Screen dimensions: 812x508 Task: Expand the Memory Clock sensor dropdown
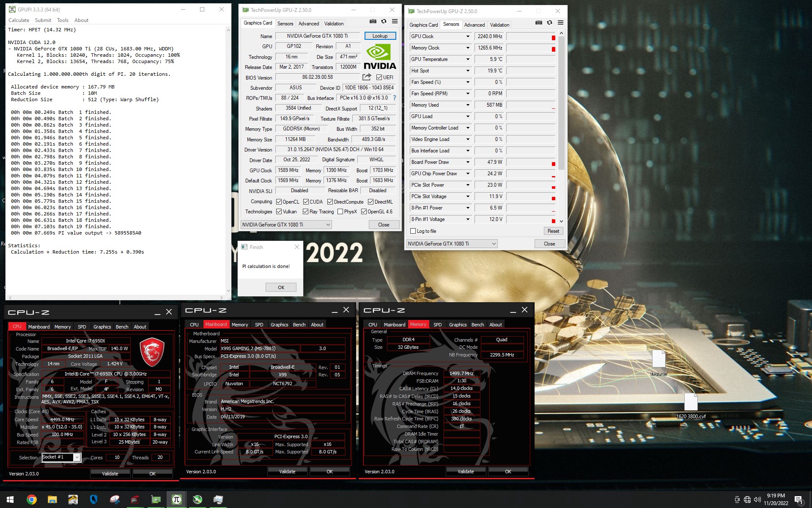coord(468,48)
